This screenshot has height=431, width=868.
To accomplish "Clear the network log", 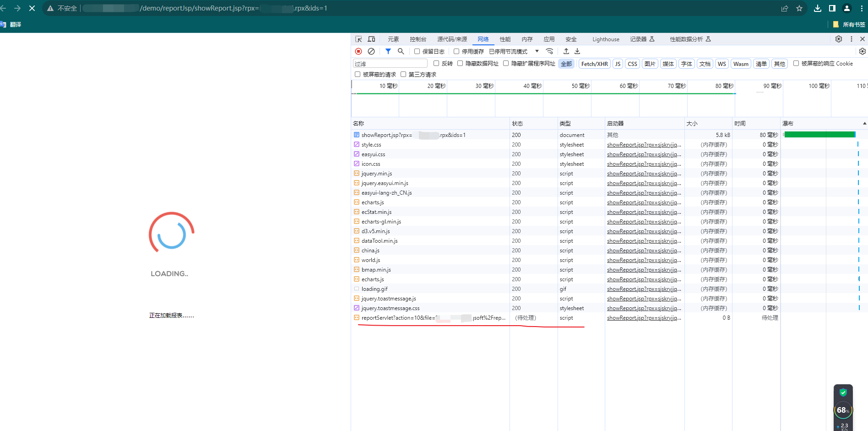I will click(371, 51).
